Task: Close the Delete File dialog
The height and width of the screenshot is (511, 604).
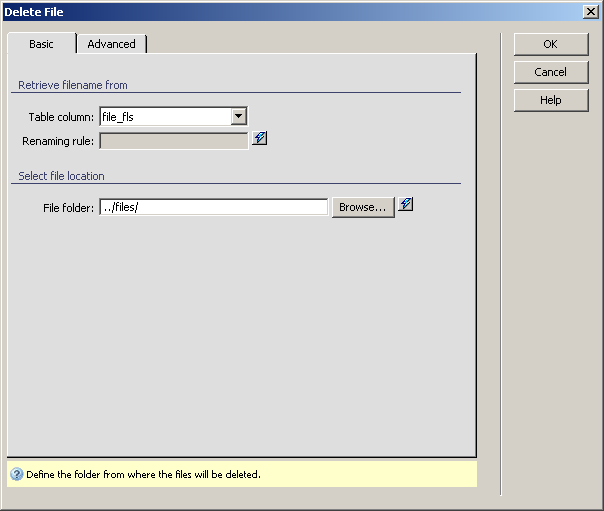Action: click(x=590, y=11)
